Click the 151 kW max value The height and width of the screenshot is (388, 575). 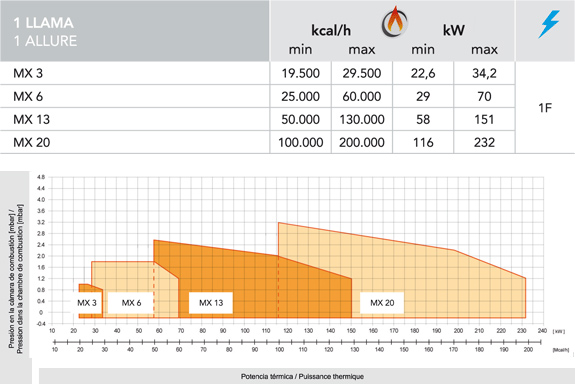pos(484,120)
